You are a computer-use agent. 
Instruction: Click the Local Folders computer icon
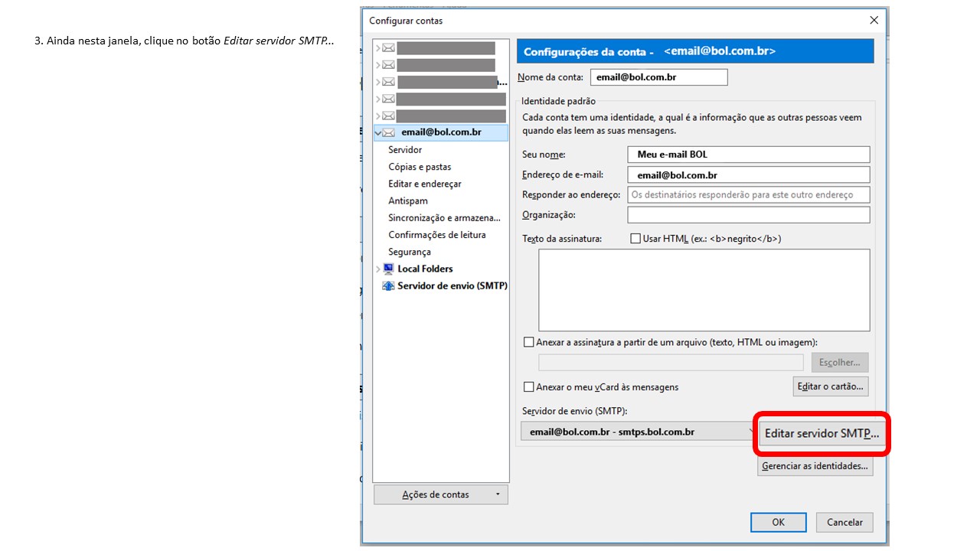[388, 269]
